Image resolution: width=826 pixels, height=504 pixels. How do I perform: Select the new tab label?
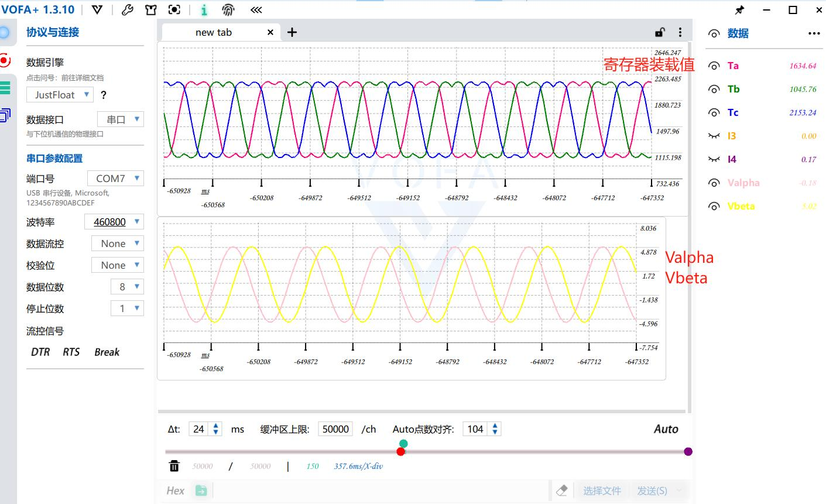pyautogui.click(x=214, y=32)
